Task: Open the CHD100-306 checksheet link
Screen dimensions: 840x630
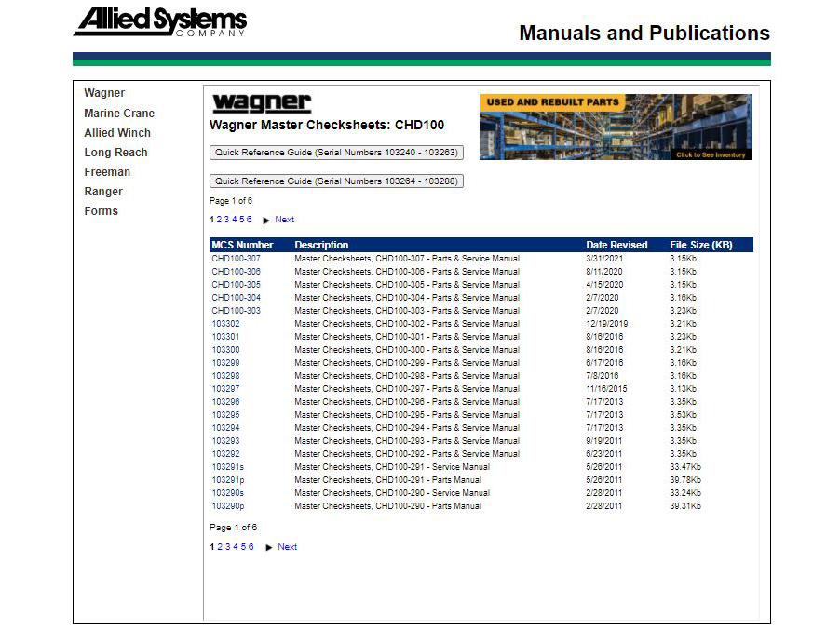Action: pyautogui.click(x=237, y=272)
